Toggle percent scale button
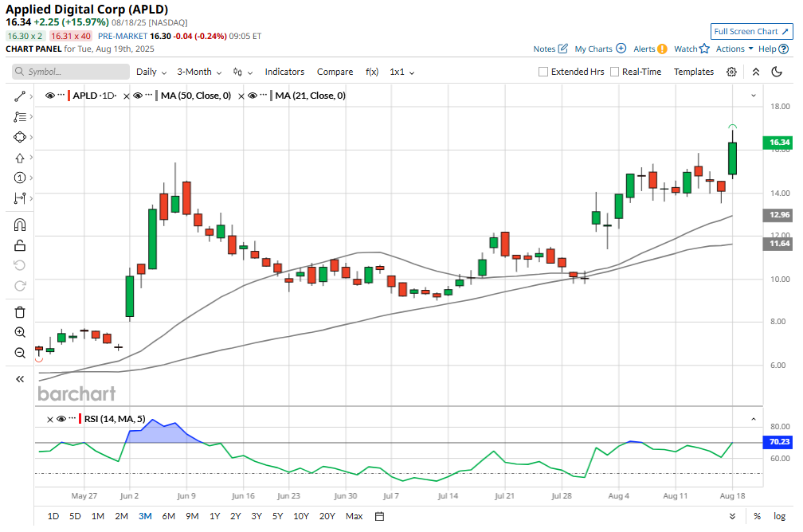The height and width of the screenshot is (532, 803). 757,516
